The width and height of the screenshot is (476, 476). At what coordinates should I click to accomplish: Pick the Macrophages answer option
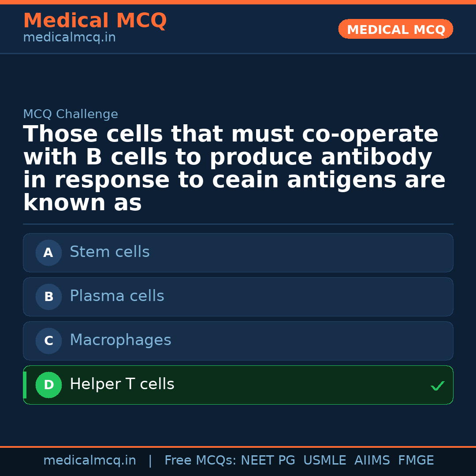click(x=238, y=341)
